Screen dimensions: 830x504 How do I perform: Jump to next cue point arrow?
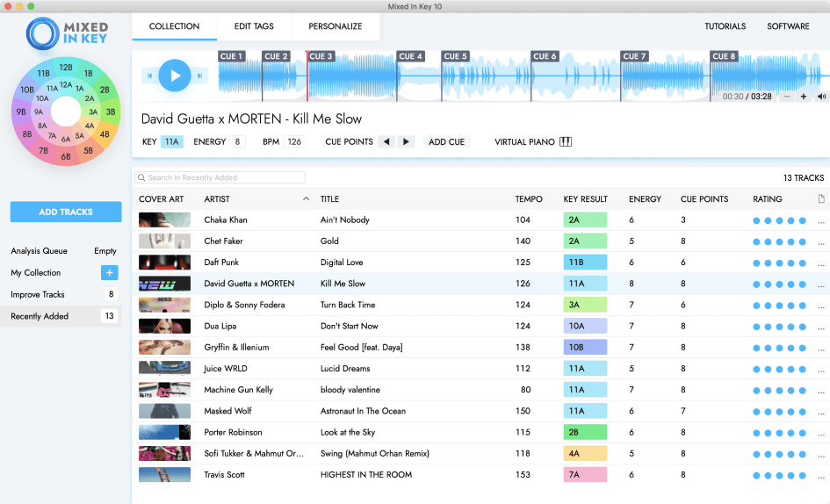[406, 142]
